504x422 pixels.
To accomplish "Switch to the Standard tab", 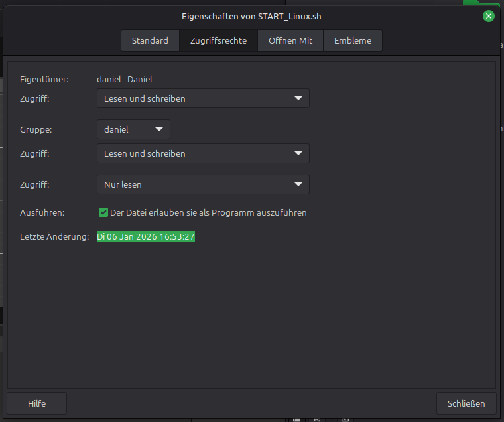I will click(150, 40).
